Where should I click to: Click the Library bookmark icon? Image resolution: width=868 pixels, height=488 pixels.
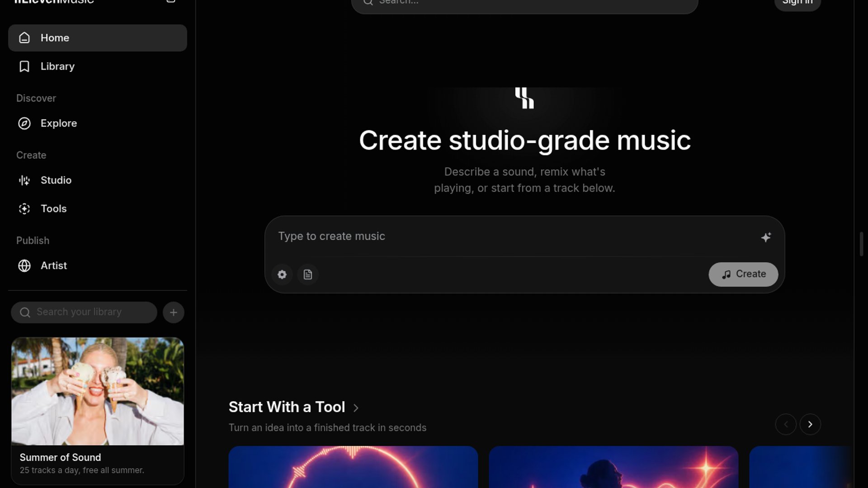pos(24,66)
